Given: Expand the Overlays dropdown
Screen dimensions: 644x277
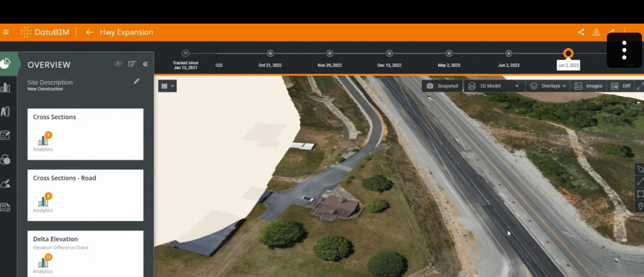Looking at the screenshot, I should pyautogui.click(x=548, y=86).
